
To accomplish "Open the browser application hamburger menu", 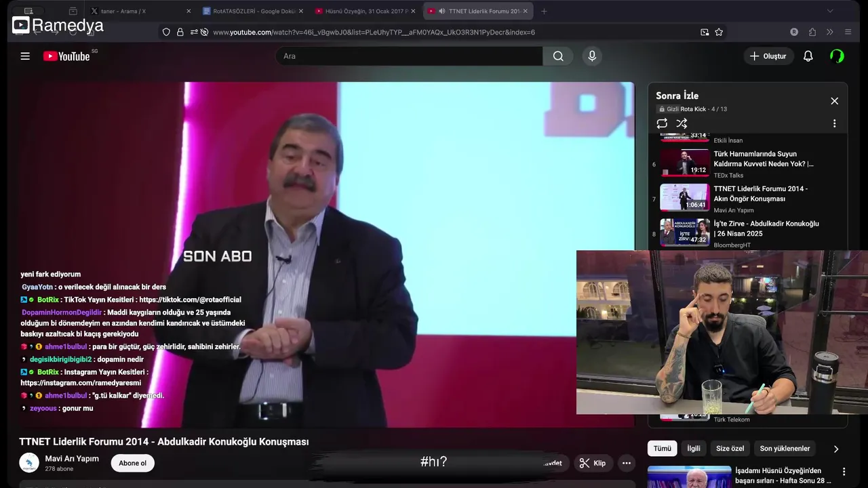I will tap(848, 32).
